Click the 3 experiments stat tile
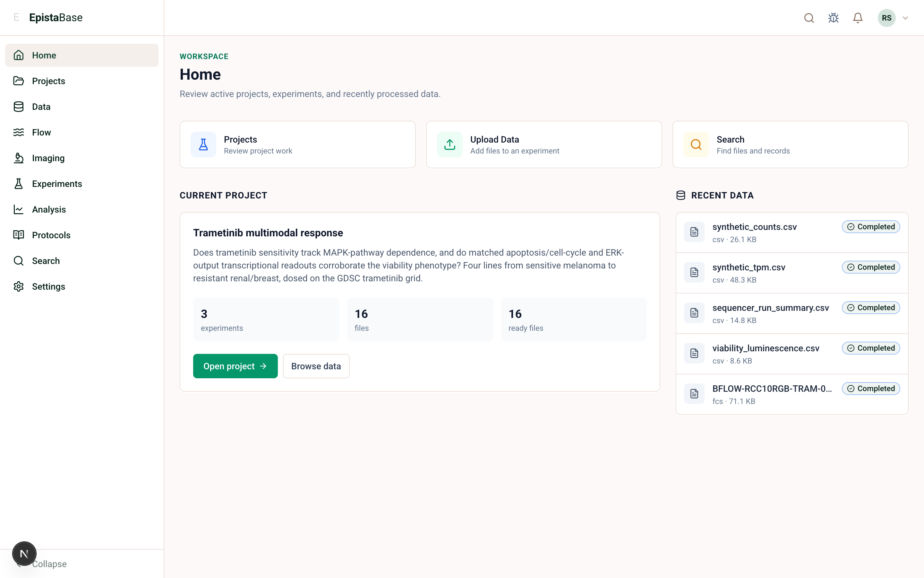 [x=266, y=319]
